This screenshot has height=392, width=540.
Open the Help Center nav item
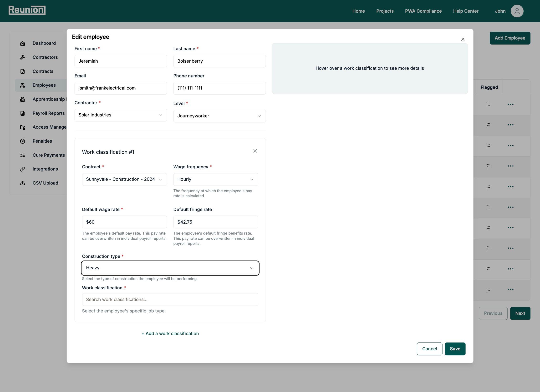[466, 11]
